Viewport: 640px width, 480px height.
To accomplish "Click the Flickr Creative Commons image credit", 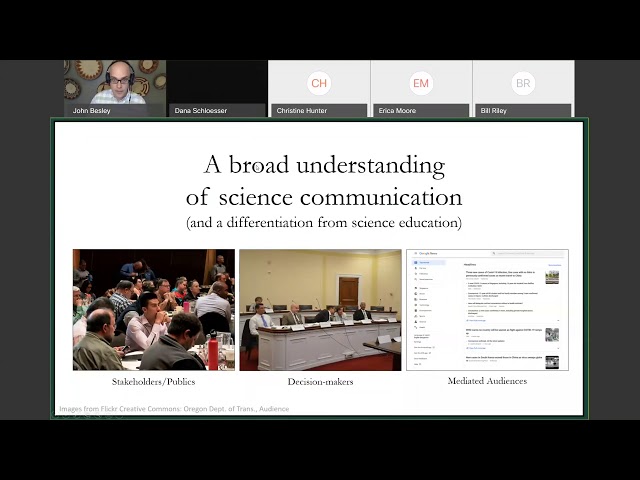I will point(174,409).
